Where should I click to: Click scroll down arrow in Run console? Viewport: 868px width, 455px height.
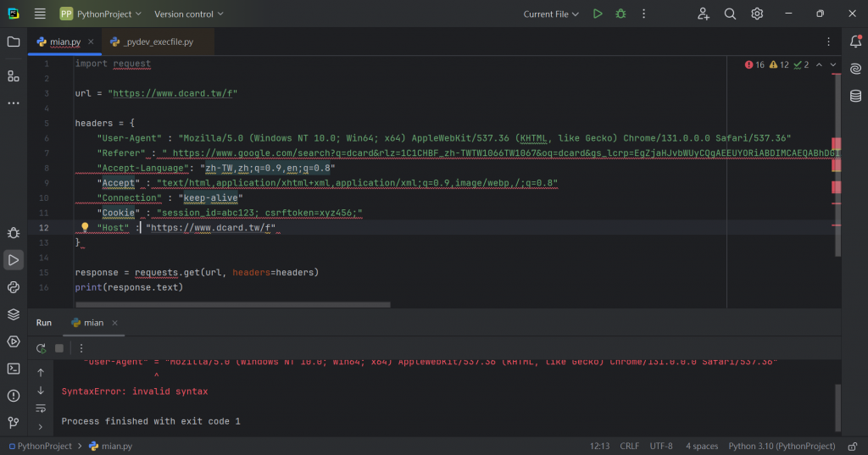pos(41,391)
